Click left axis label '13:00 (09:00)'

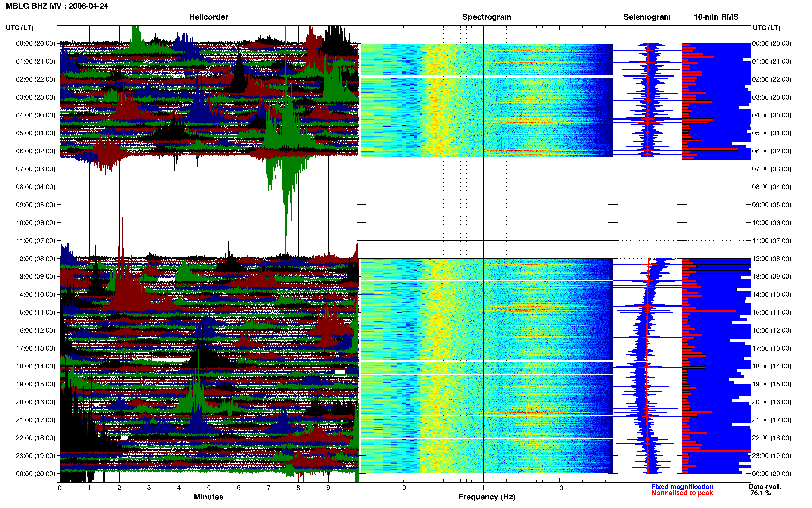click(36, 276)
